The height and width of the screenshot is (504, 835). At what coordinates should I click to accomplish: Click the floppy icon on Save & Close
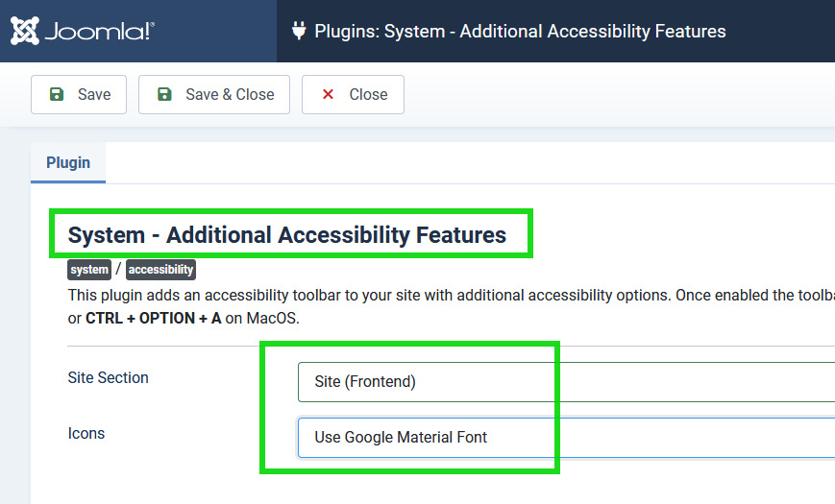164,94
